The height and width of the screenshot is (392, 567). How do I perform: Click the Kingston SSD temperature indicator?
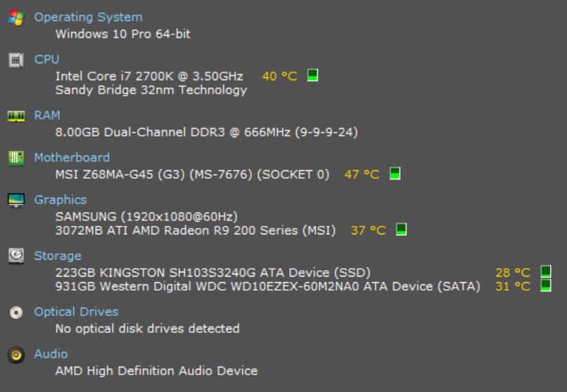(x=546, y=271)
